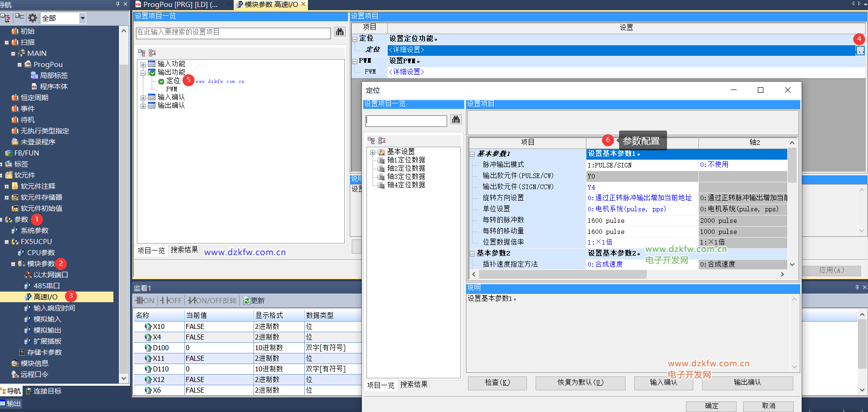Click the horizontal scrollbar in the parameter grid
Screen dimensions: 868x412
562,275
